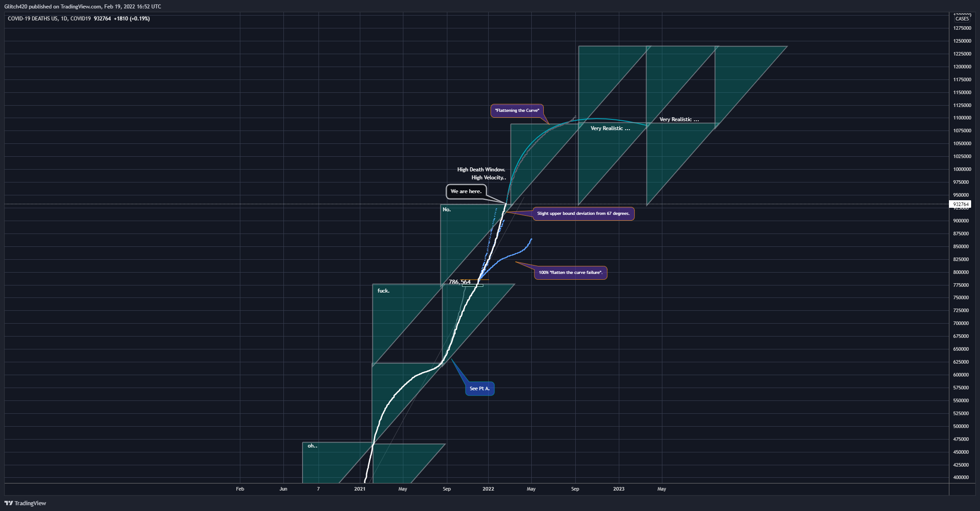This screenshot has width=980, height=511.
Task: Click the 1D interval in chart legend
Action: pos(64,19)
